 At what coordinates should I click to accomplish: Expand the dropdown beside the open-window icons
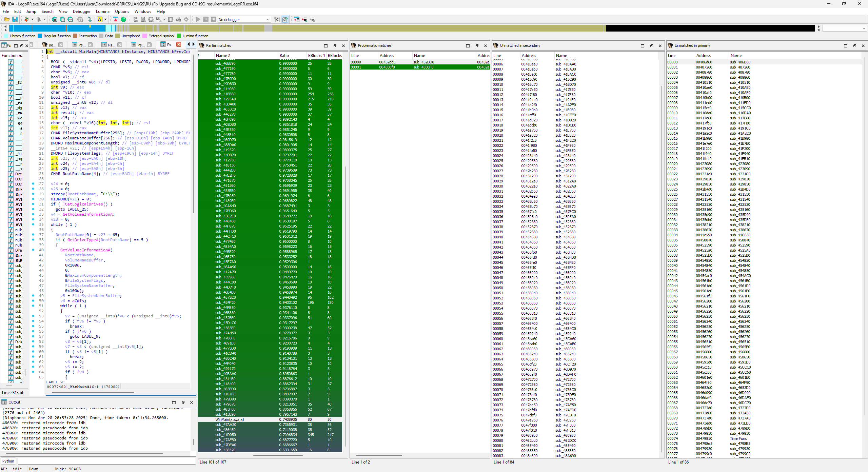(x=164, y=20)
